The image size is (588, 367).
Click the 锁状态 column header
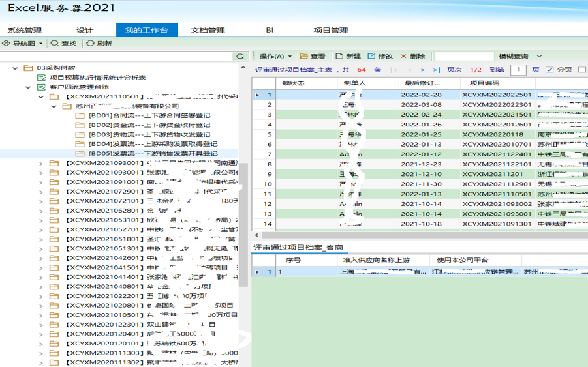pos(306,83)
